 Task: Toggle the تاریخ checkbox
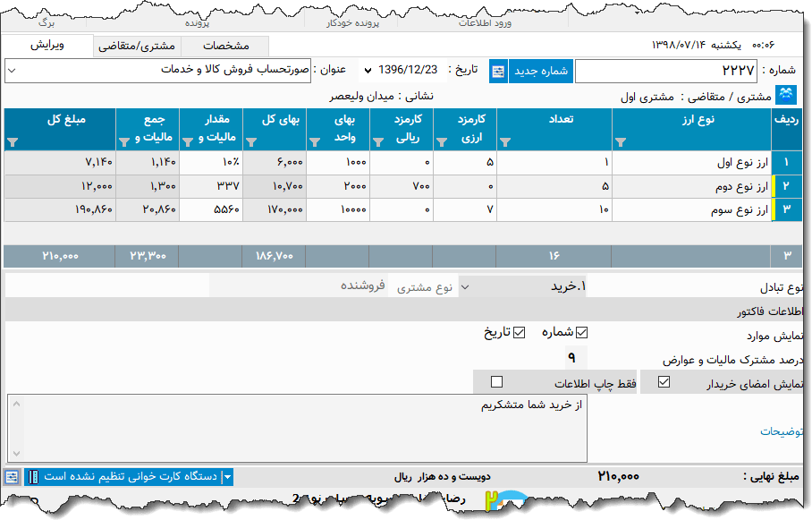518,332
